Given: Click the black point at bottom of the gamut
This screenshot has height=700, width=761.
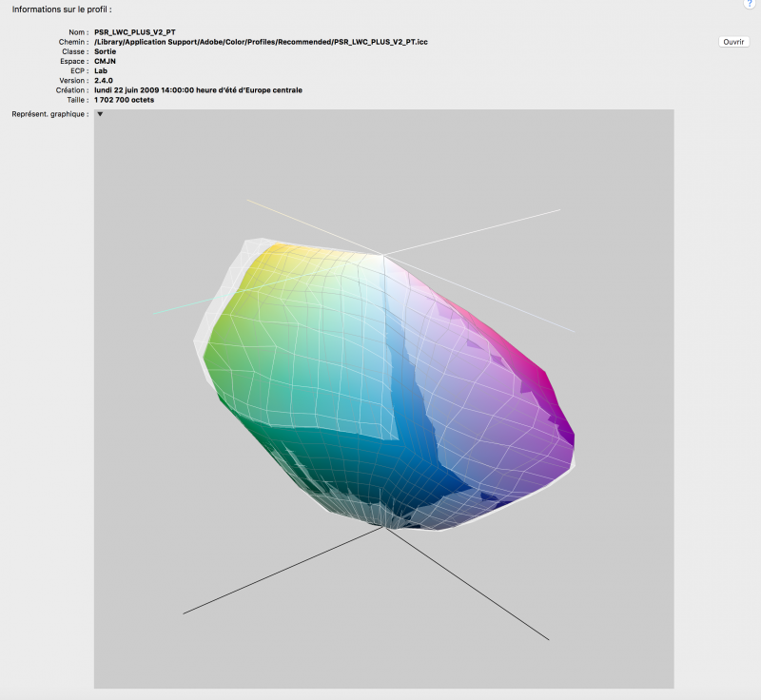Looking at the screenshot, I should click(x=385, y=525).
